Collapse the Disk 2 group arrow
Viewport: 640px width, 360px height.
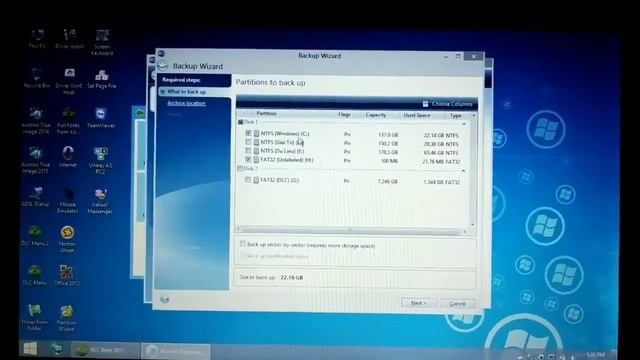(x=463, y=171)
